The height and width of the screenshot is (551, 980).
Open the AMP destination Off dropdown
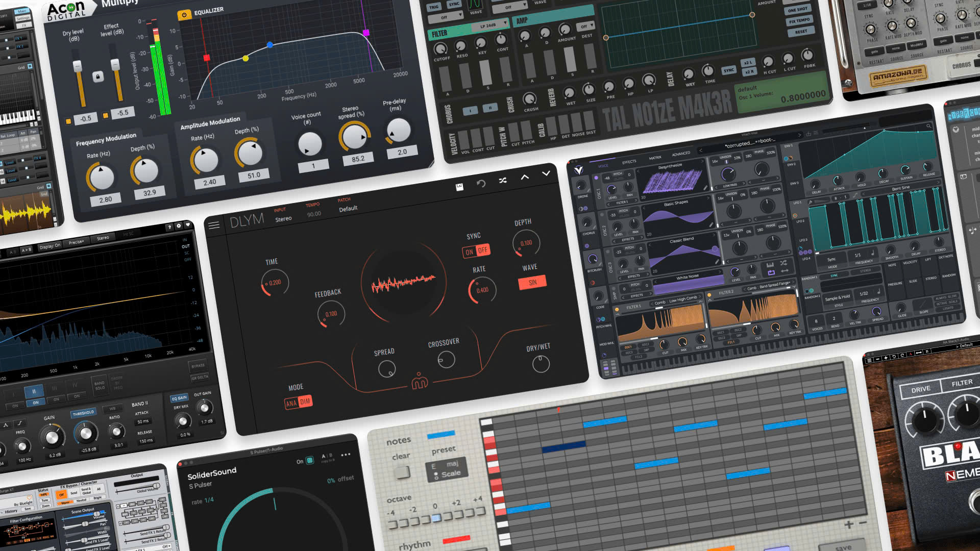pos(586,26)
